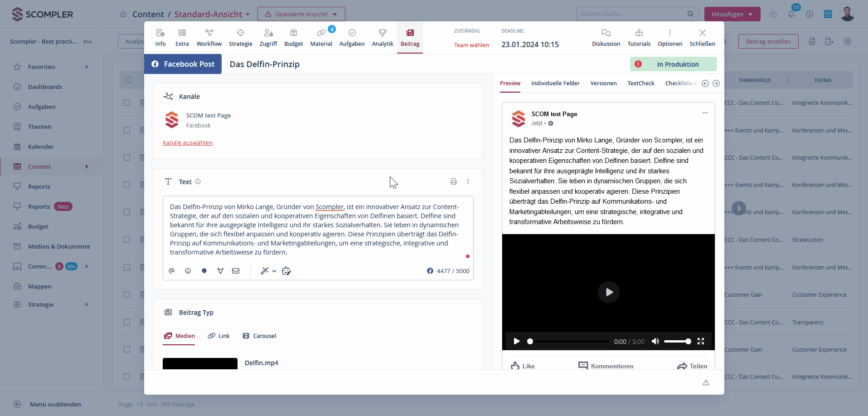Viewport: 868px width, 416px height.
Task: Select the last visible row checkbox
Action: [x=127, y=377]
